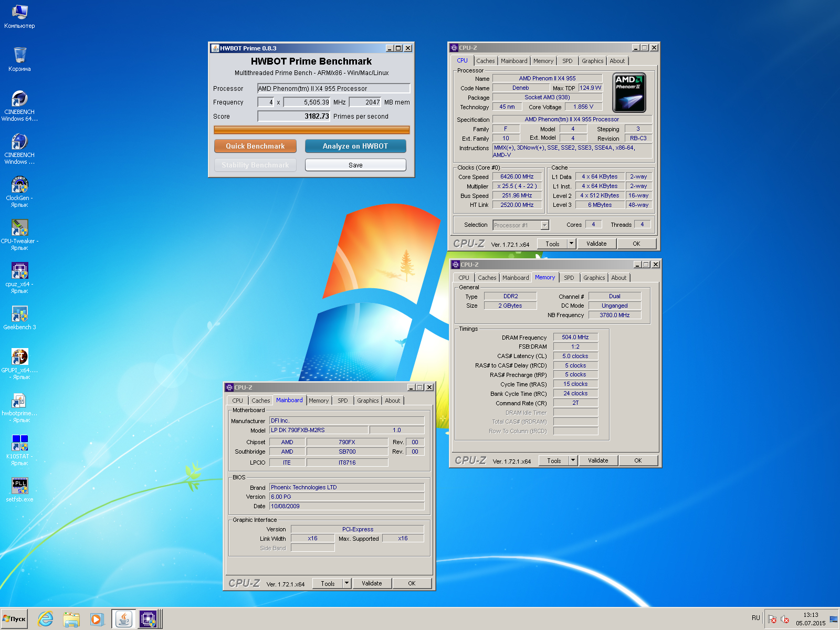Open Graphics tab in CPU-Z Memory window

594,278
